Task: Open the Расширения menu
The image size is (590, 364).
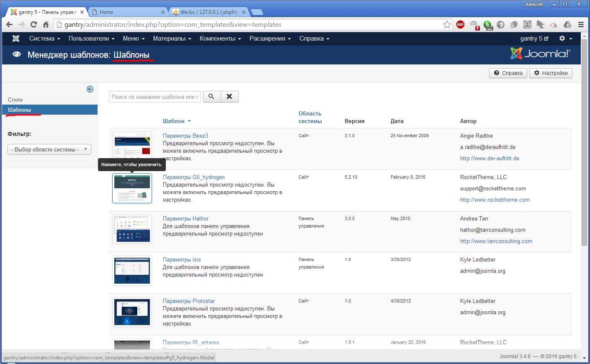Action: click(x=270, y=38)
